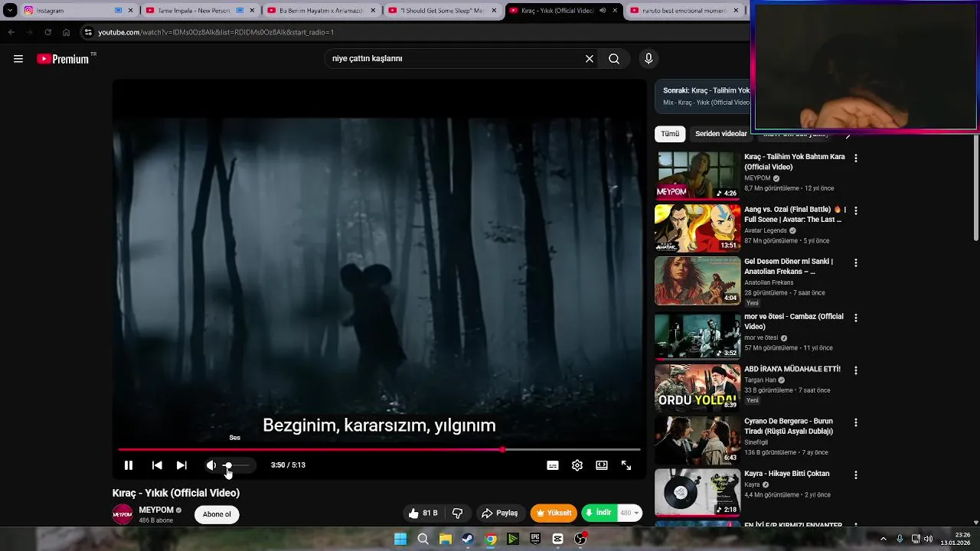Dislike the video

coord(458,513)
